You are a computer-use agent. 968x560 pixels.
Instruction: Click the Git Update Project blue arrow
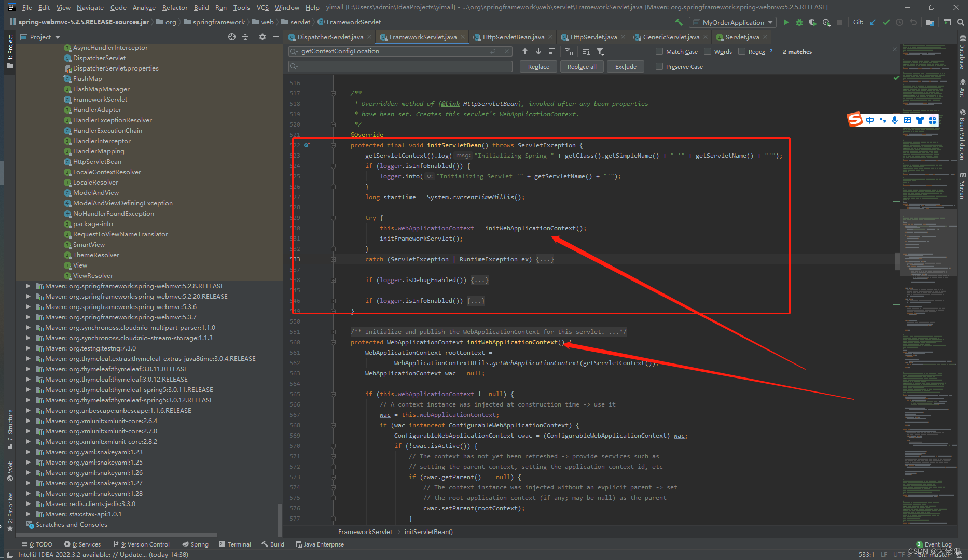point(873,22)
